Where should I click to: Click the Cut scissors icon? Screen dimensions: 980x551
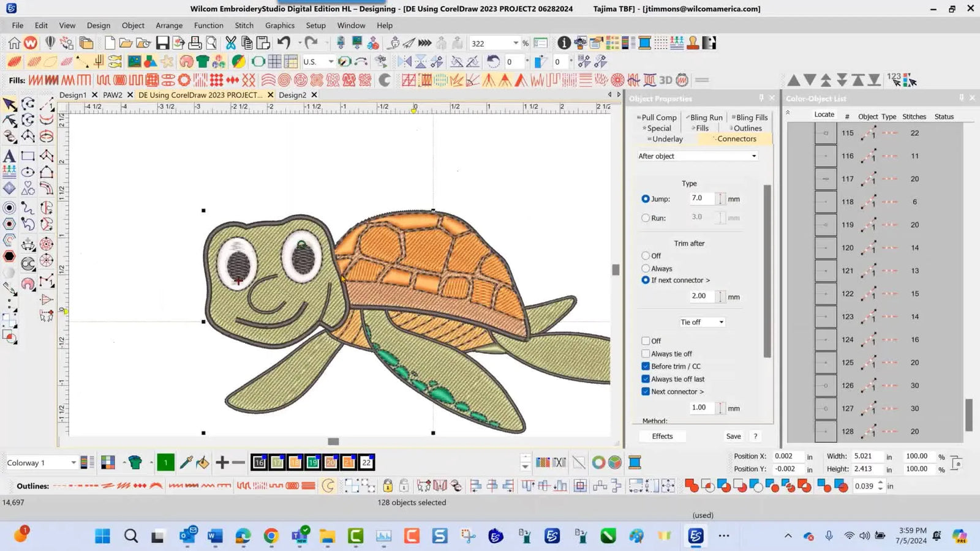pos(230,43)
